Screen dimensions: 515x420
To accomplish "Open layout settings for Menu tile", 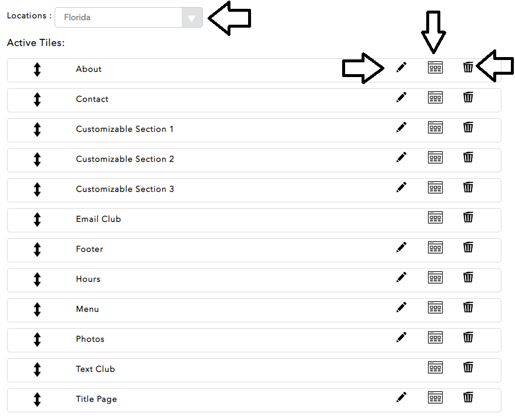I will click(x=435, y=307).
